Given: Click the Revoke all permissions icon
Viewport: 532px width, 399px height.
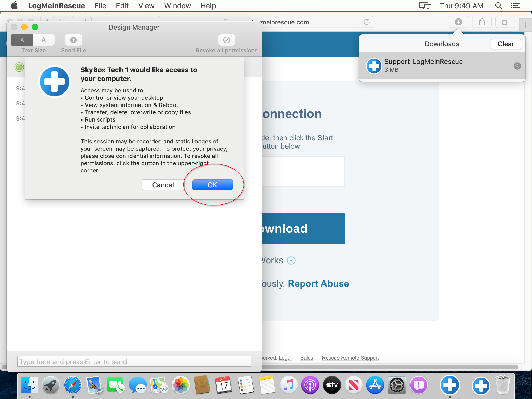Looking at the screenshot, I should 227,40.
